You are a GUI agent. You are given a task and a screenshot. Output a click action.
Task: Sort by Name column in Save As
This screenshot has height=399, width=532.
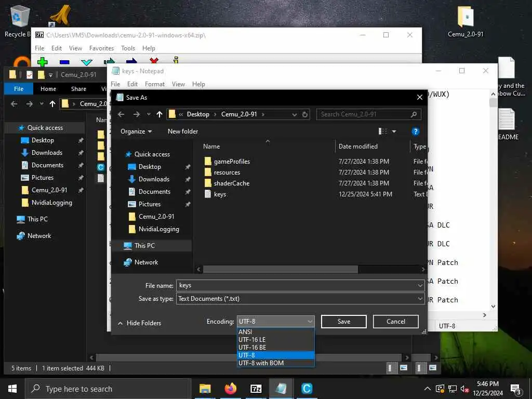pyautogui.click(x=211, y=147)
